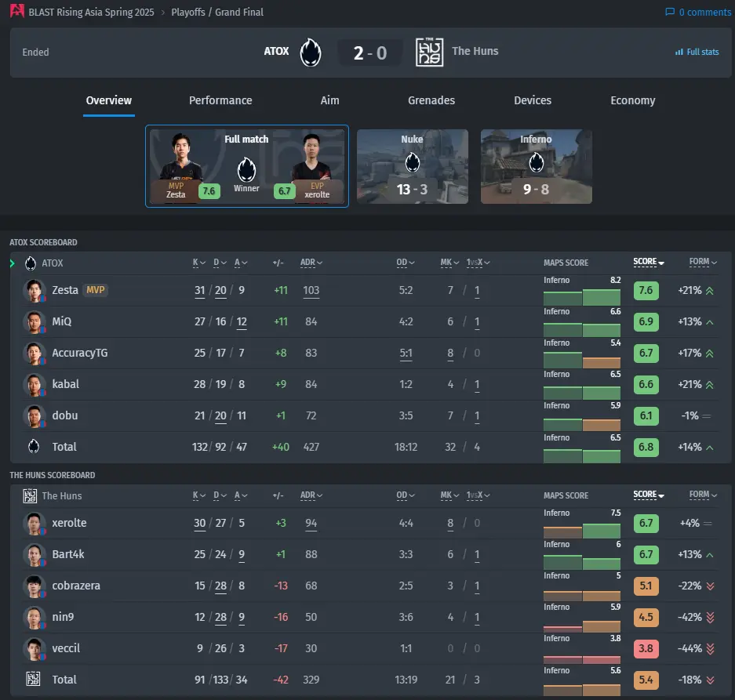Click nin9's player avatar
735x700 pixels.
(35, 618)
